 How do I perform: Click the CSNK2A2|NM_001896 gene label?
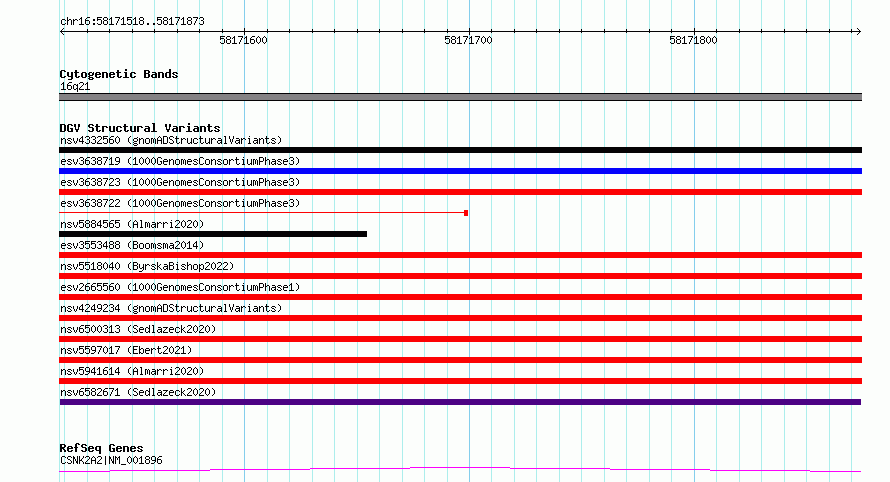111,460
